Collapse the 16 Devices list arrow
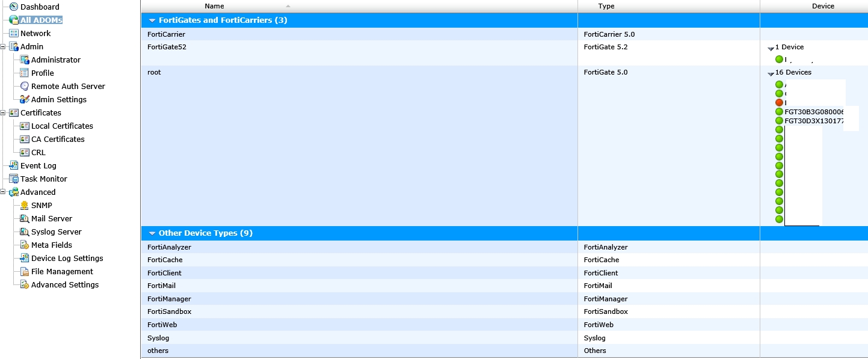Image resolution: width=868 pixels, height=359 pixels. point(771,73)
